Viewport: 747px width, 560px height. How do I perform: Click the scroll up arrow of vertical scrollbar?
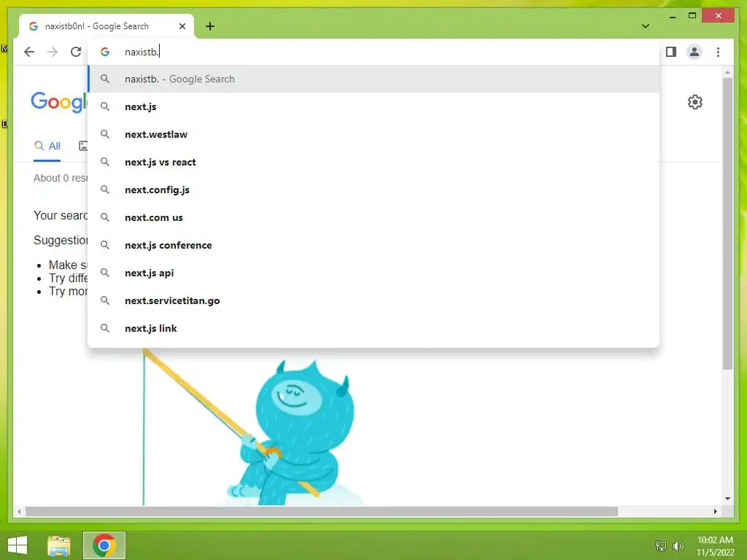tap(727, 72)
